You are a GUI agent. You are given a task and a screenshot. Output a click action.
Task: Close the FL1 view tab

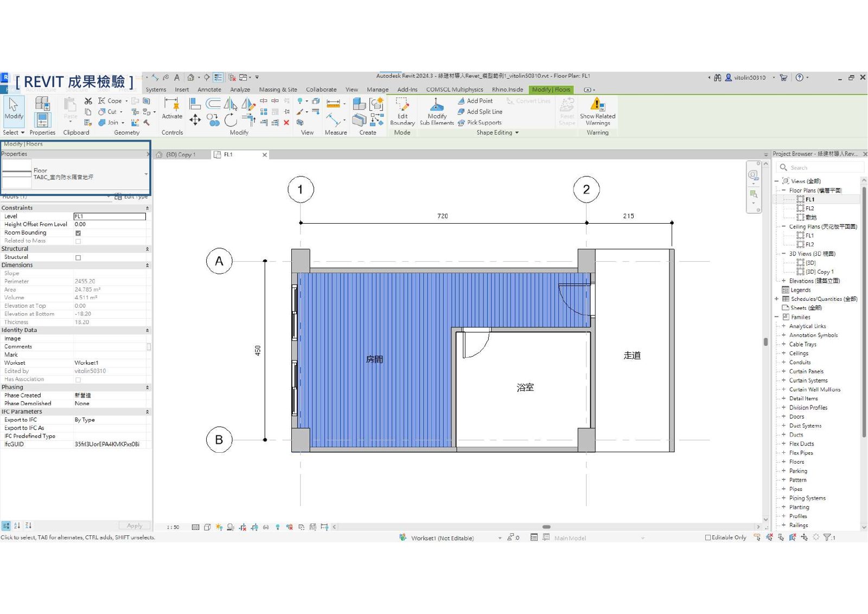pyautogui.click(x=265, y=155)
